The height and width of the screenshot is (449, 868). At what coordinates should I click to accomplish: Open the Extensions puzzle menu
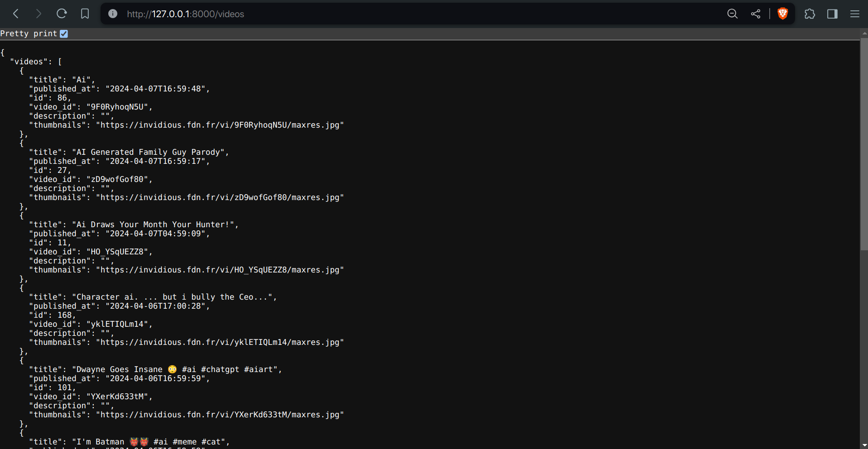click(x=810, y=14)
